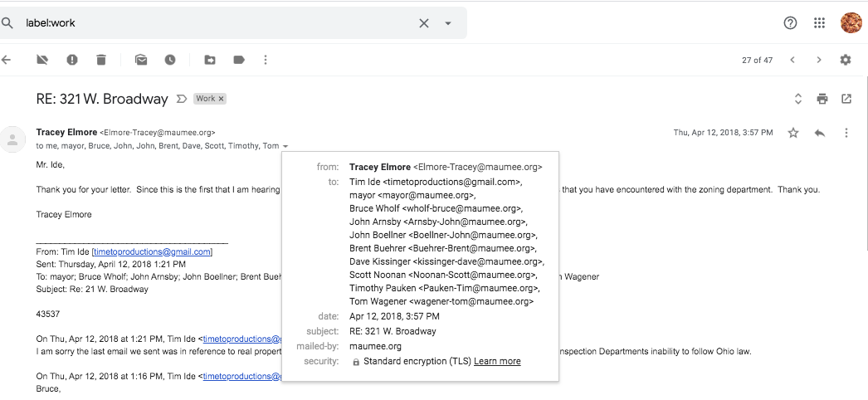Click the Remove label icon in toolbar

(x=43, y=60)
